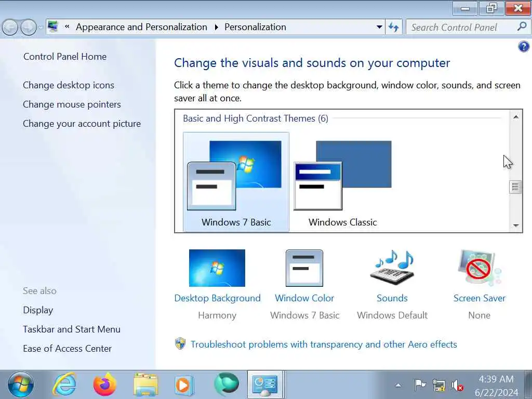
Task: Click Personalization breadcrumb in address bar
Action: (x=255, y=27)
